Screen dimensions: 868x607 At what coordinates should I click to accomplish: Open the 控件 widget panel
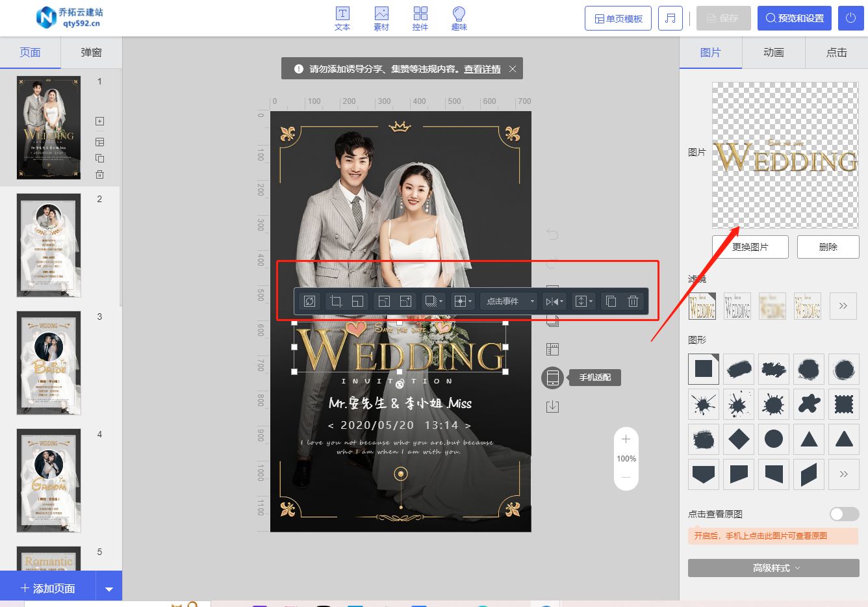(x=420, y=18)
